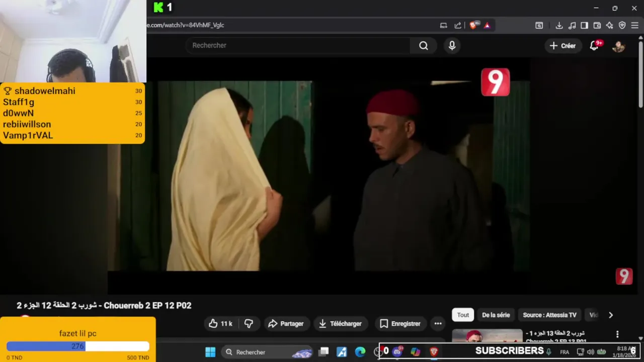Click the Enregistrer save button
Screen dimensions: 644x362
400,324
